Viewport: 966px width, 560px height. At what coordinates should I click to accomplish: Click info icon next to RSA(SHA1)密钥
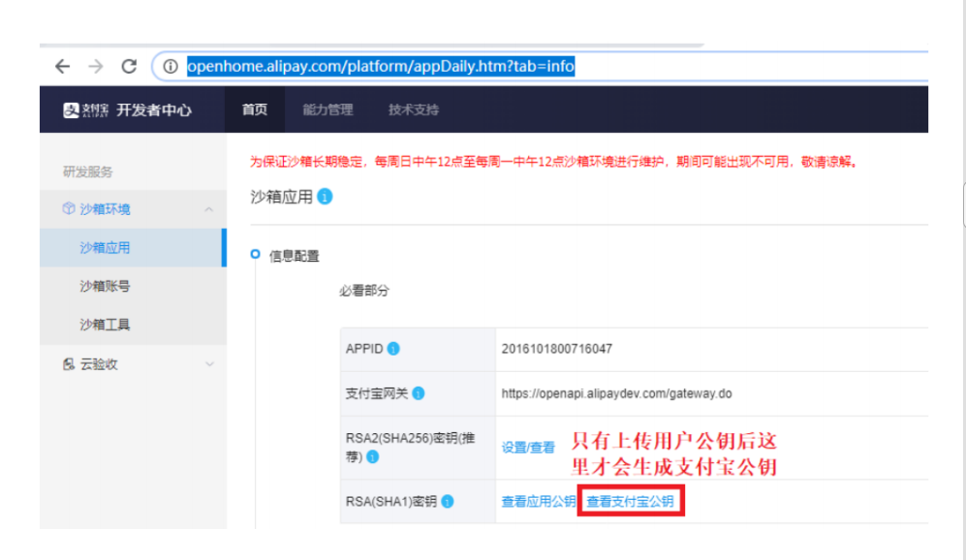click(x=448, y=502)
